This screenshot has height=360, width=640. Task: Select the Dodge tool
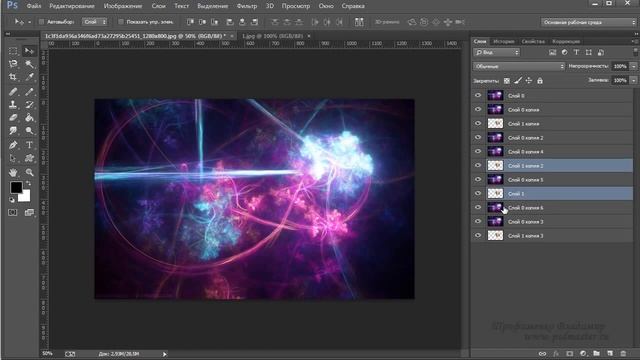click(29, 131)
